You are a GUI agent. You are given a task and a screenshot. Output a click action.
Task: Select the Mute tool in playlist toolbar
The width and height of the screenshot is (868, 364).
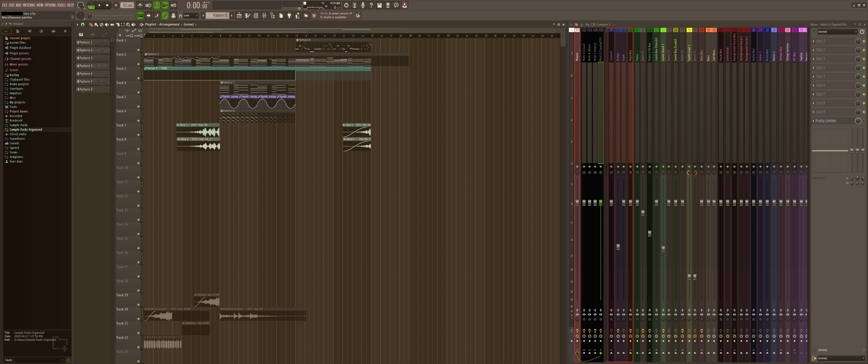point(107,25)
